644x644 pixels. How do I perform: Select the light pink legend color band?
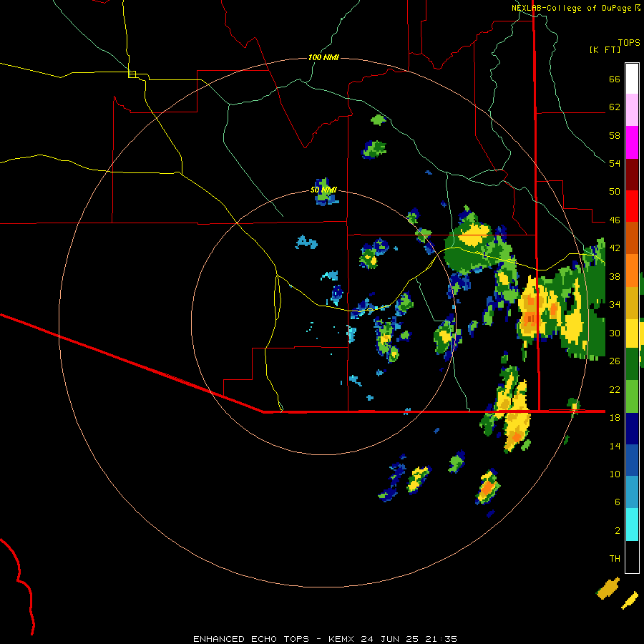(x=632, y=109)
